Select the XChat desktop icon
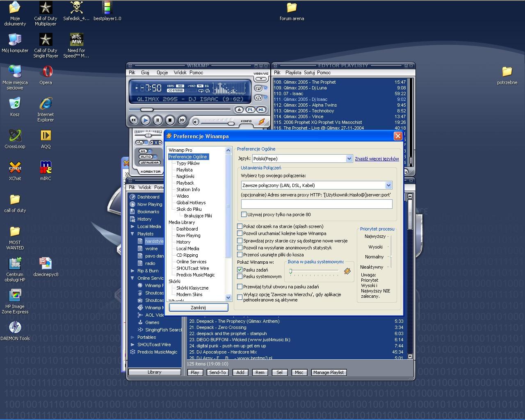Viewport: 525px width, 420px height. (x=15, y=171)
